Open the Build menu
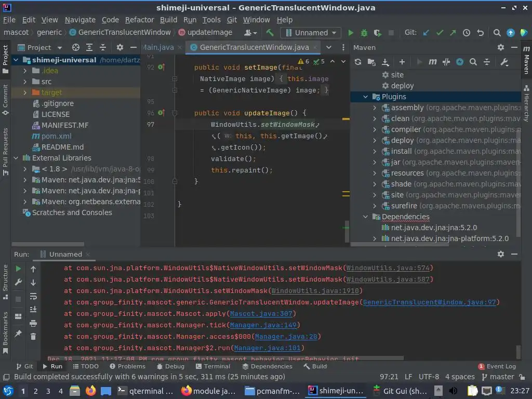This screenshot has height=399, width=532. click(x=169, y=20)
